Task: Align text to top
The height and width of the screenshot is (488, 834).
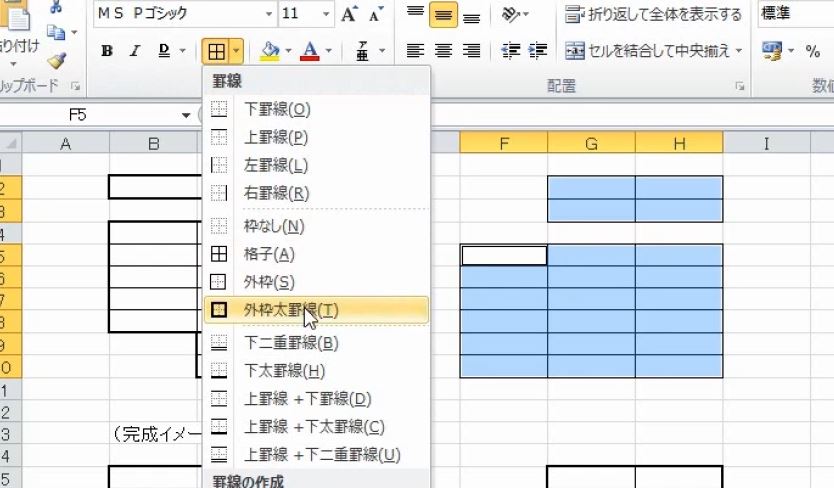Action: tap(415, 13)
